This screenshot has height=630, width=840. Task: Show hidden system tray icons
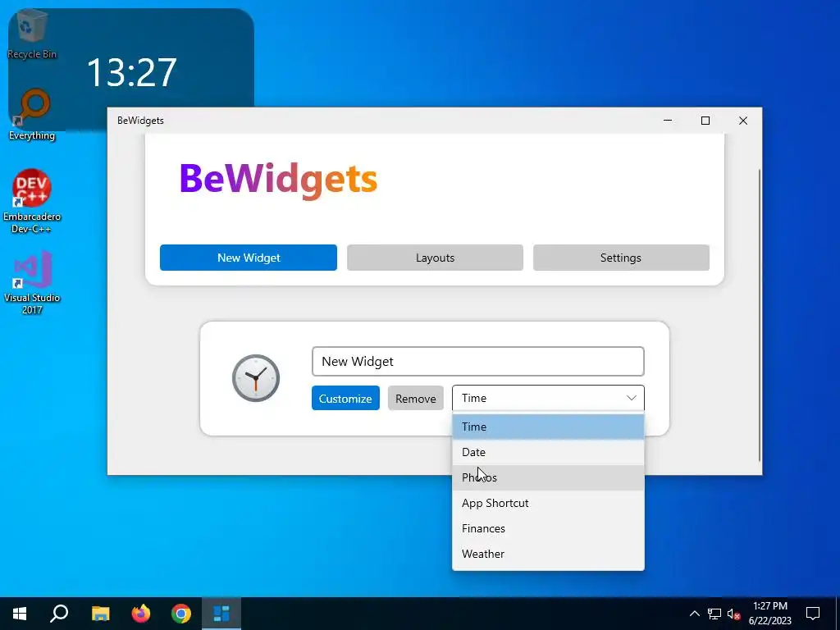[694, 614]
